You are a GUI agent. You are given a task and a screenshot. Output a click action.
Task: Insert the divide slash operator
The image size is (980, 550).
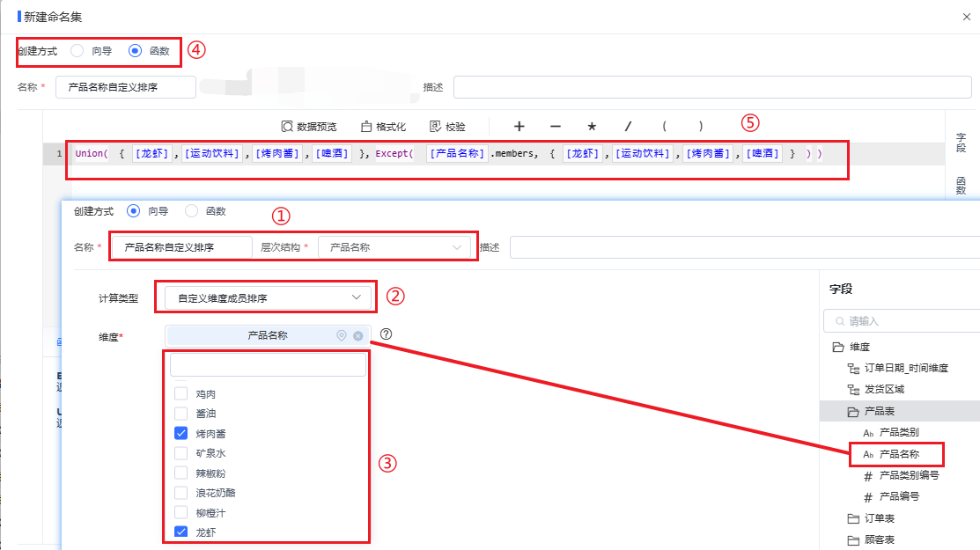coord(628,126)
